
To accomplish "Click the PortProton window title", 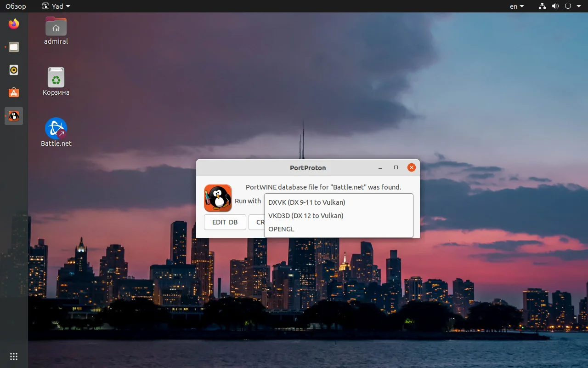I will coord(308,168).
